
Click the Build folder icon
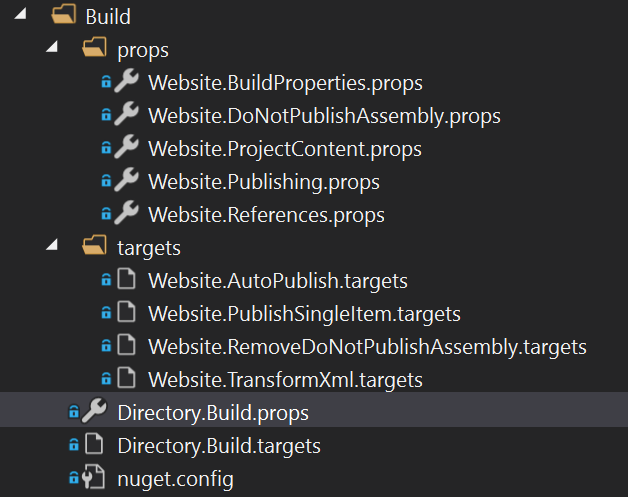[63, 17]
